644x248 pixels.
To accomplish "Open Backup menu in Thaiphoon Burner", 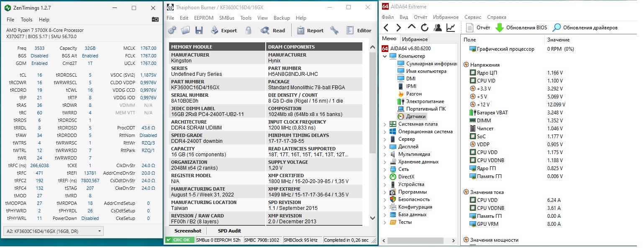I will (x=282, y=18).
